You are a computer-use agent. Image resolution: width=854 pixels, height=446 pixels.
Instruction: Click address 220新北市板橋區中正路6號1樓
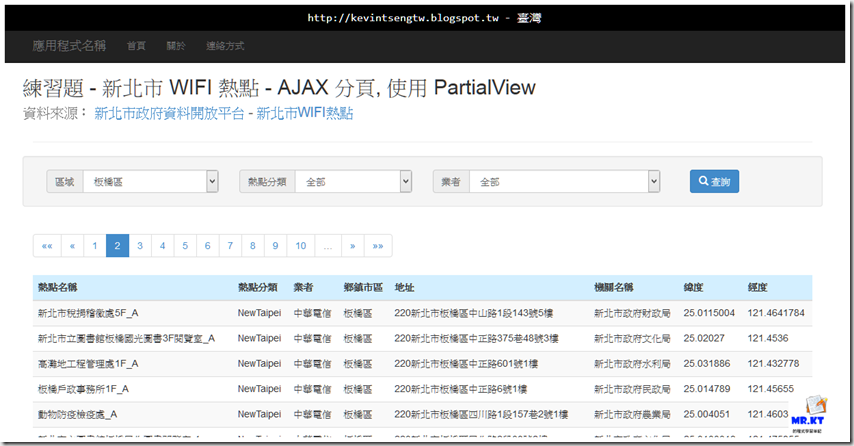click(x=461, y=389)
